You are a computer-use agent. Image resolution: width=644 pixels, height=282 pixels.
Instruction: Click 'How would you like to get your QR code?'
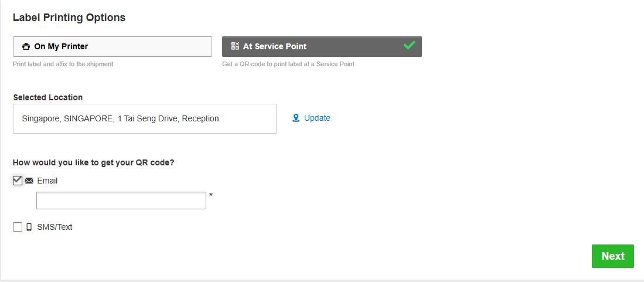(94, 163)
